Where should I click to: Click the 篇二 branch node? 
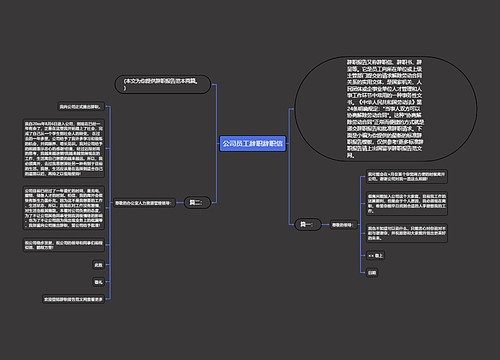197,202
